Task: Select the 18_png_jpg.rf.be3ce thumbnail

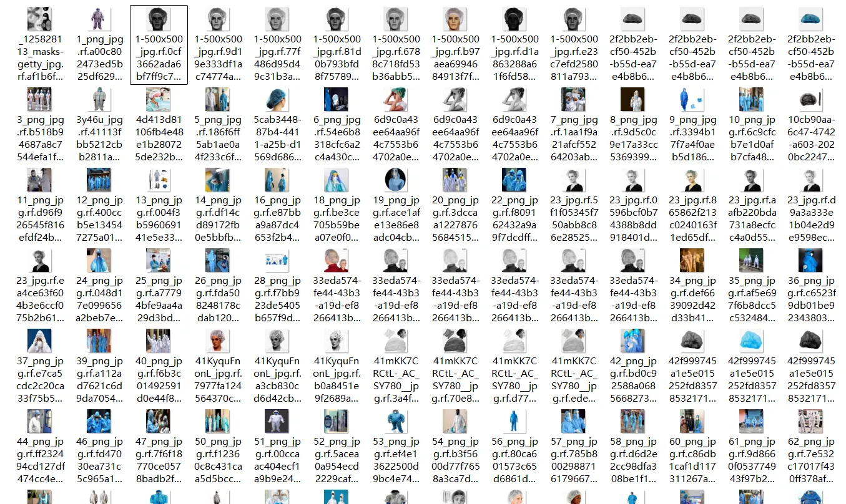Action: coord(337,180)
